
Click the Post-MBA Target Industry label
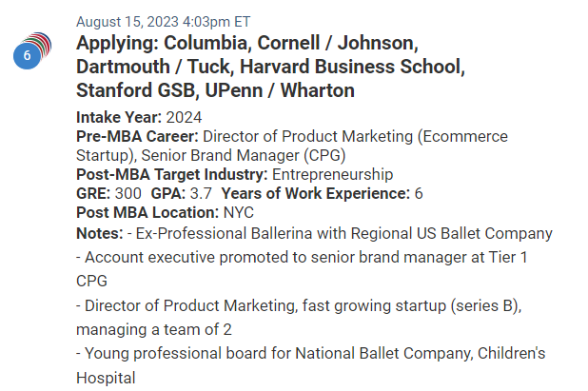coord(172,175)
